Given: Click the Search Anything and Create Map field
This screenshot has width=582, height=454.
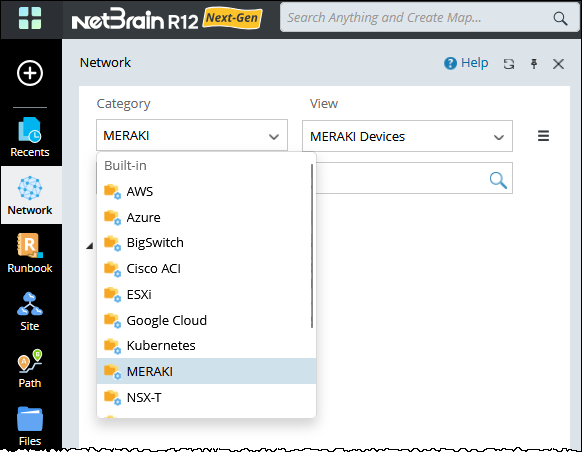Looking at the screenshot, I should point(419,17).
